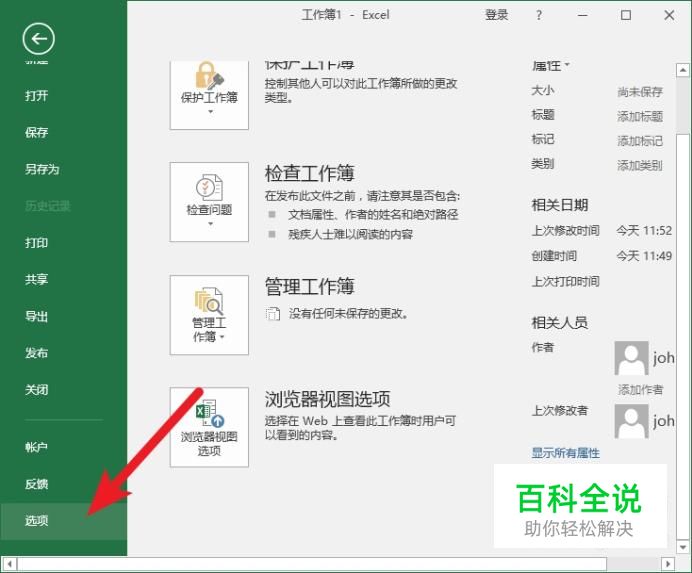
Task: Expand the 保护工作簿 dropdown arrow
Action: click(x=211, y=112)
